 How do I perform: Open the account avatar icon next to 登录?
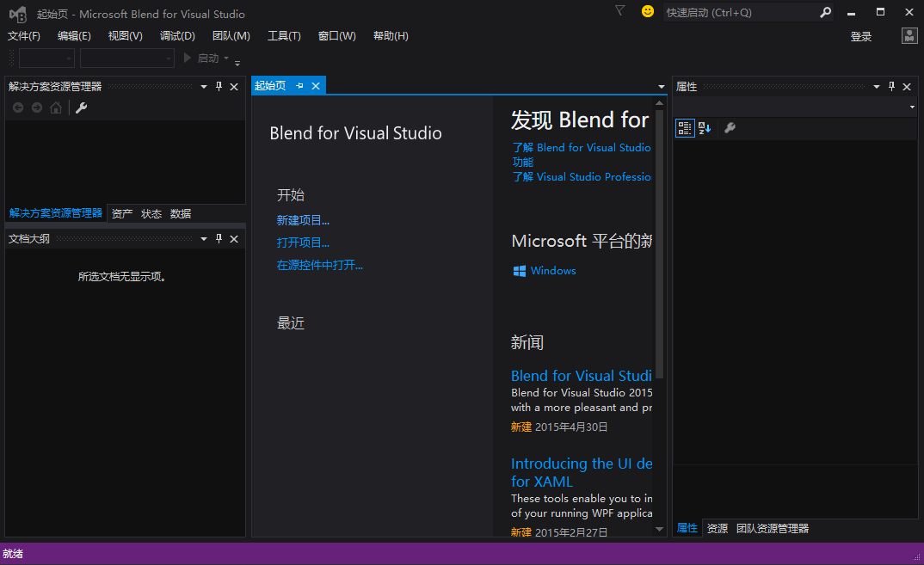tap(909, 36)
